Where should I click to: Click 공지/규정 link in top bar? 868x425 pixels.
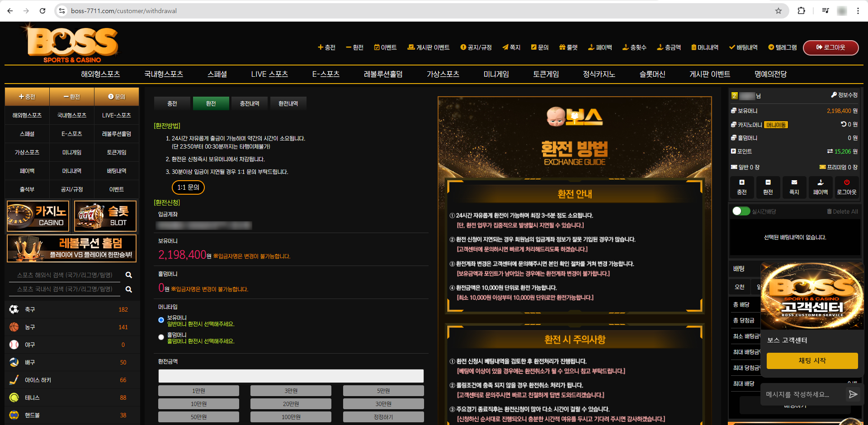coord(476,47)
